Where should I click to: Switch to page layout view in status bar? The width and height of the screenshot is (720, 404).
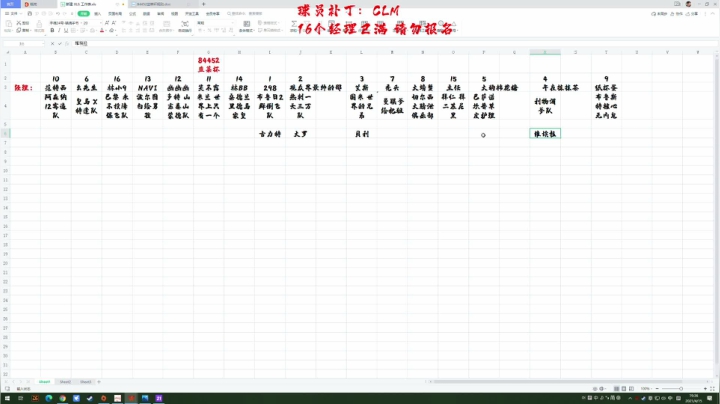pyautogui.click(x=624, y=388)
